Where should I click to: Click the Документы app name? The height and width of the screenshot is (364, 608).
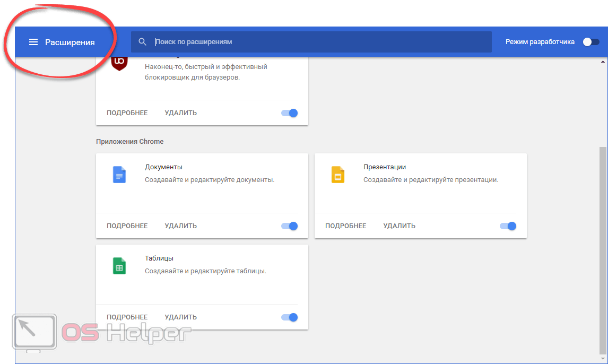[x=163, y=167]
